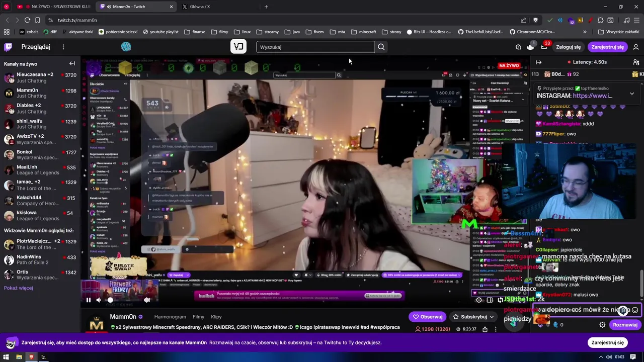Click the top Zarejestruj się button

(x=607, y=47)
